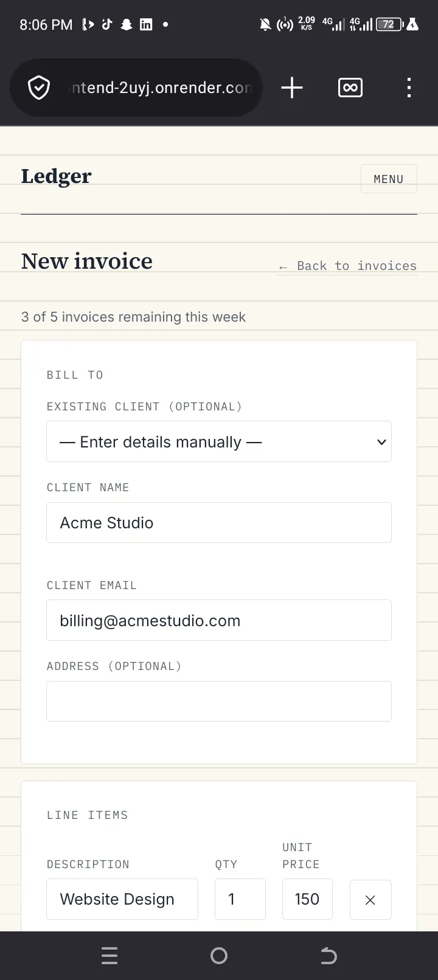
Task: Tap Android back arrow navigation icon
Action: pyautogui.click(x=328, y=956)
